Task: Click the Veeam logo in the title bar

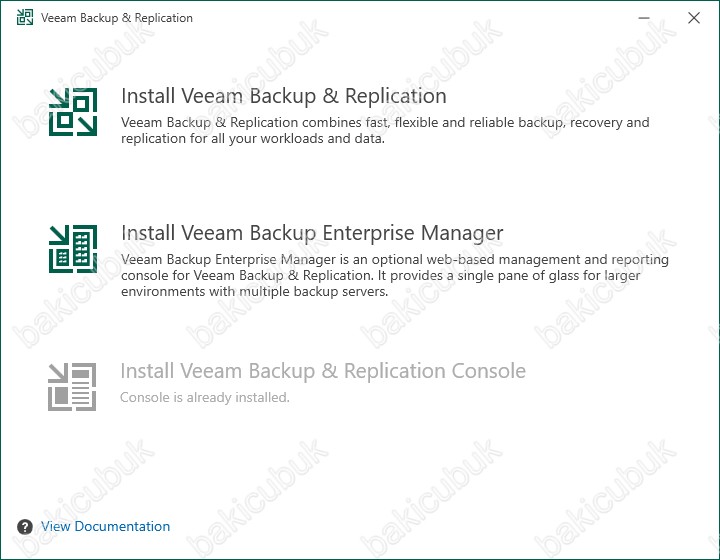Action: [25, 17]
